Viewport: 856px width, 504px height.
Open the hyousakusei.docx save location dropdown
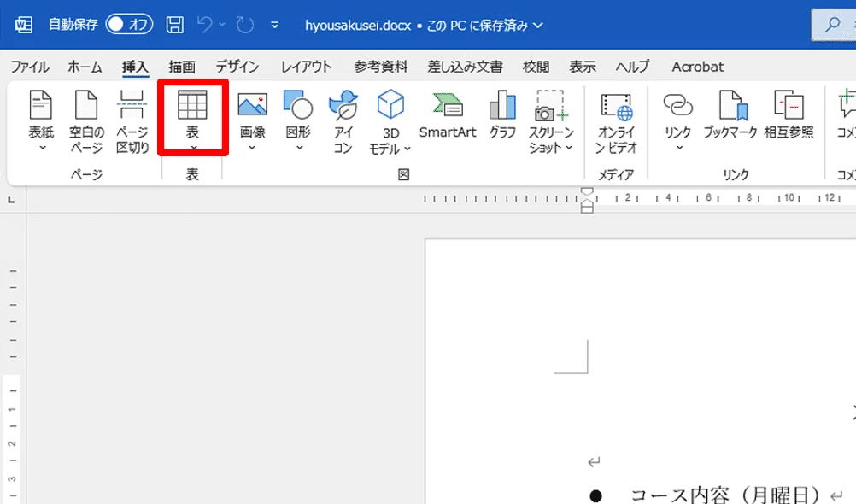pos(538,25)
